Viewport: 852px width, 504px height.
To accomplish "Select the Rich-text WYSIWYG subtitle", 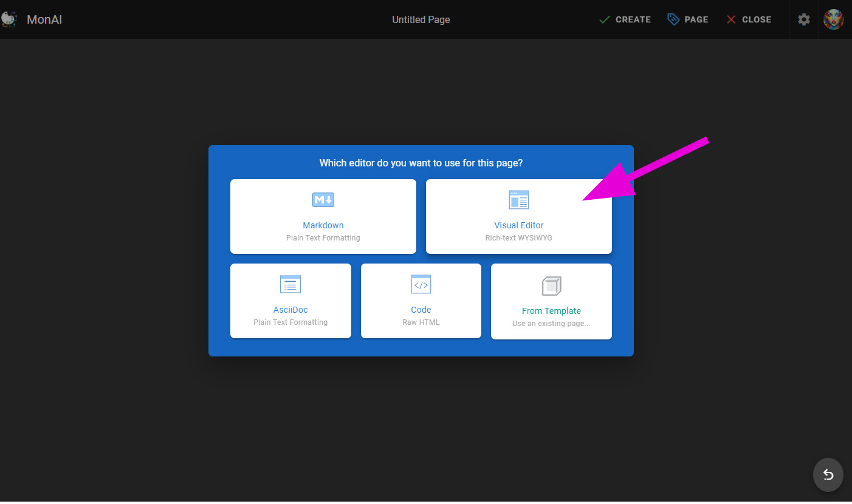I will tap(518, 238).
